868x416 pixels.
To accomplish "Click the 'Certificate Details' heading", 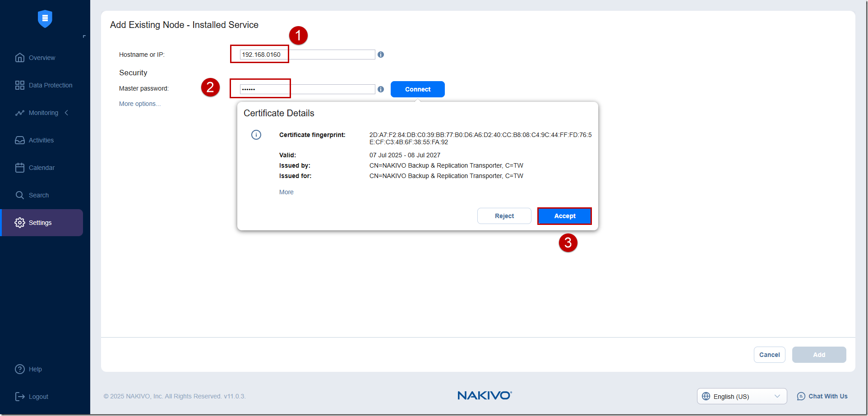I will click(x=279, y=113).
